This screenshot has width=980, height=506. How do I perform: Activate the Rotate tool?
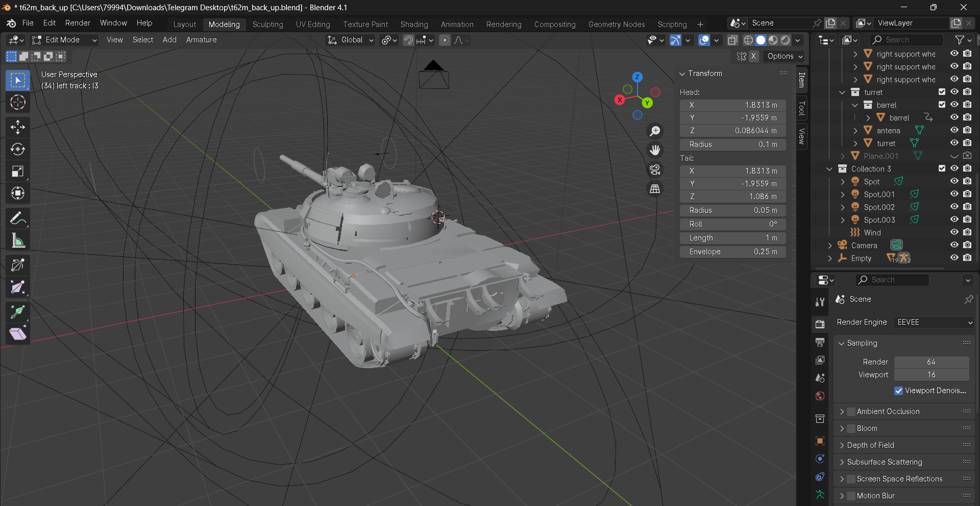tap(18, 149)
